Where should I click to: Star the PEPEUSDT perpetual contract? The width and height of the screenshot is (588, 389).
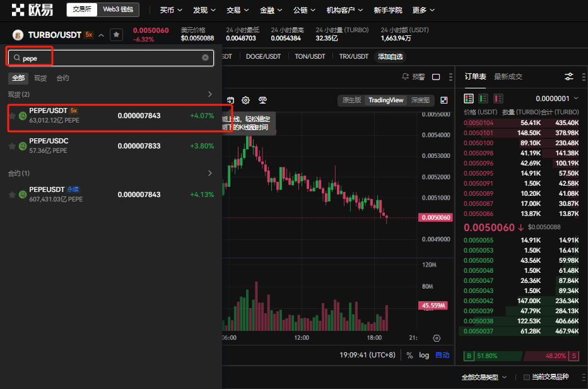tap(13, 194)
